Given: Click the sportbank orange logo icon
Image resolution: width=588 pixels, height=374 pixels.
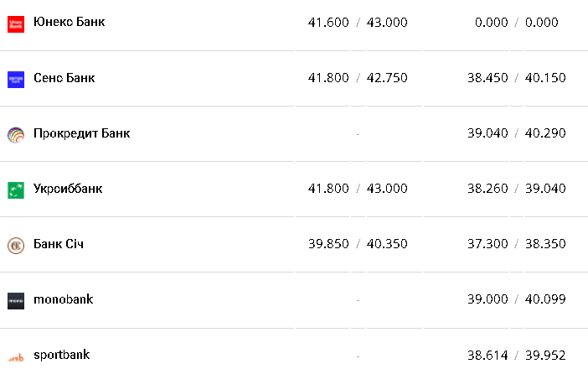Looking at the screenshot, I should click(16, 356).
